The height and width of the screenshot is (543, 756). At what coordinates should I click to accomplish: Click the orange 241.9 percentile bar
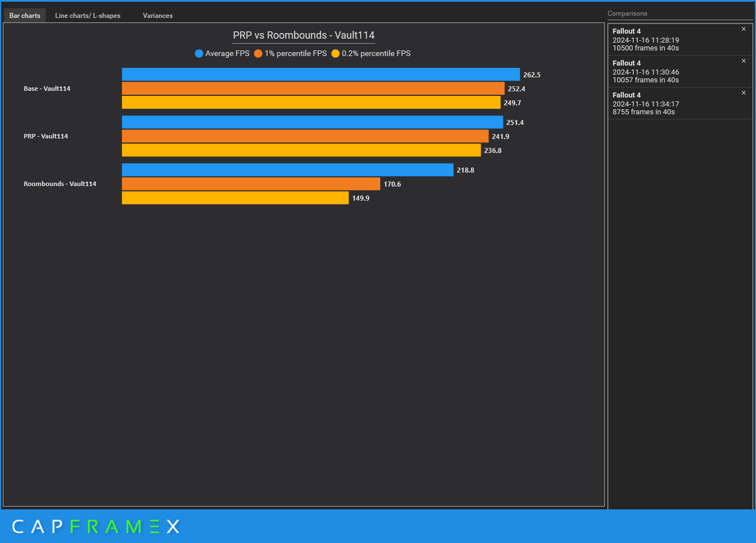[305, 136]
